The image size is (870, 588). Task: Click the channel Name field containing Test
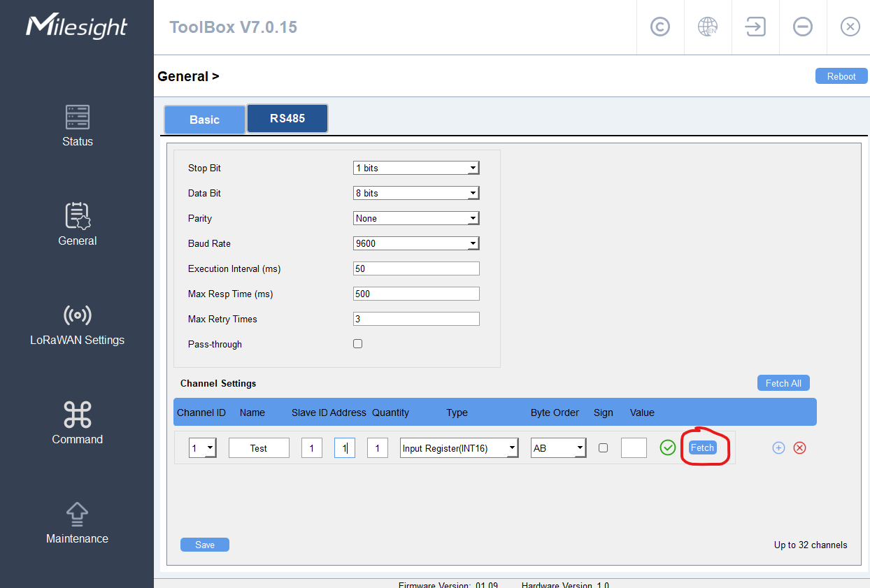pos(259,447)
